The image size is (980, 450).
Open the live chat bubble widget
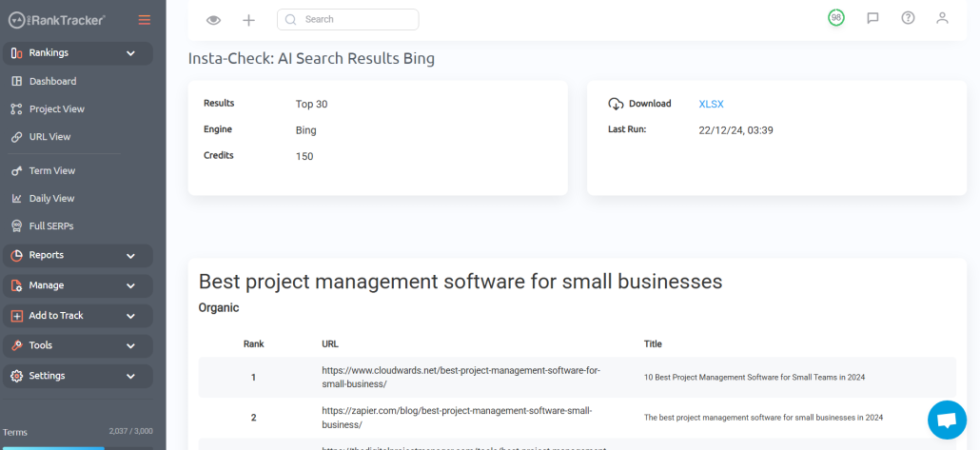click(947, 420)
